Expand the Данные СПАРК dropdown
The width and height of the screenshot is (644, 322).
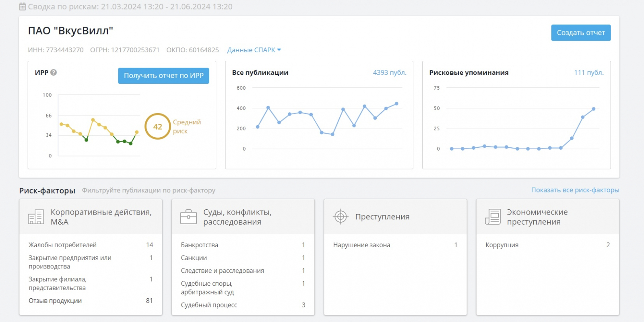pyautogui.click(x=254, y=50)
